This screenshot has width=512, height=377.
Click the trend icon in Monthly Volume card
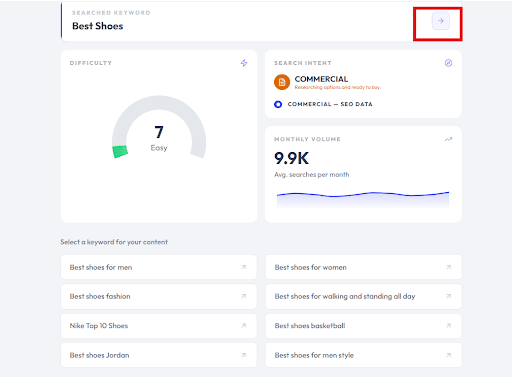pyautogui.click(x=448, y=139)
